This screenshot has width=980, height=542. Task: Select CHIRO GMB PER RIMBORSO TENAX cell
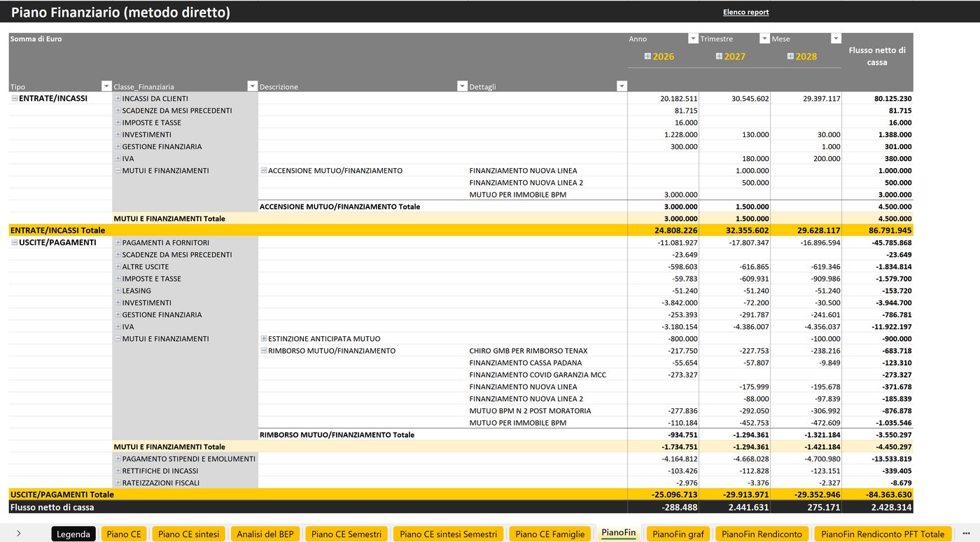(x=528, y=351)
